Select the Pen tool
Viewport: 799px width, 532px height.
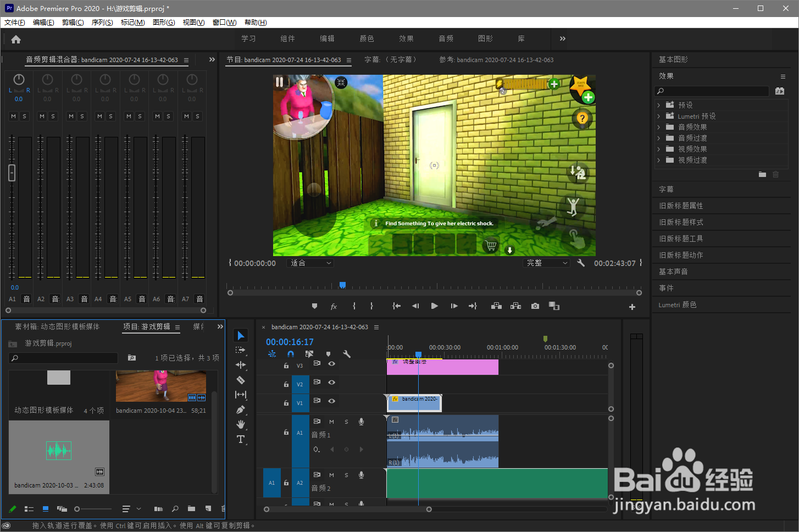pyautogui.click(x=241, y=409)
